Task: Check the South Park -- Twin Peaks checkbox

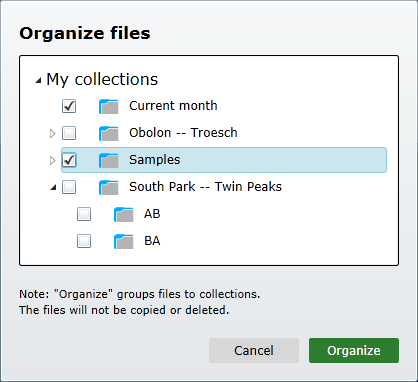Action: coord(69,187)
